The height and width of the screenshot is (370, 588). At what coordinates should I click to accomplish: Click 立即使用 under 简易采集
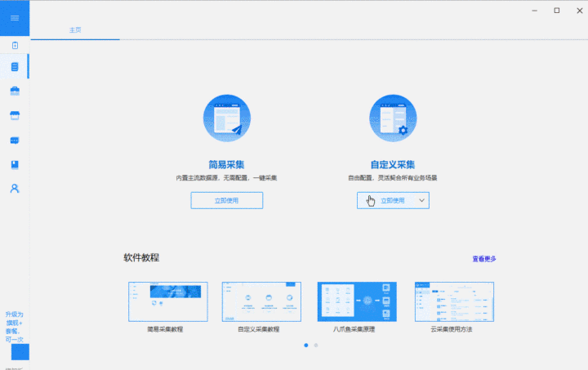pyautogui.click(x=227, y=201)
